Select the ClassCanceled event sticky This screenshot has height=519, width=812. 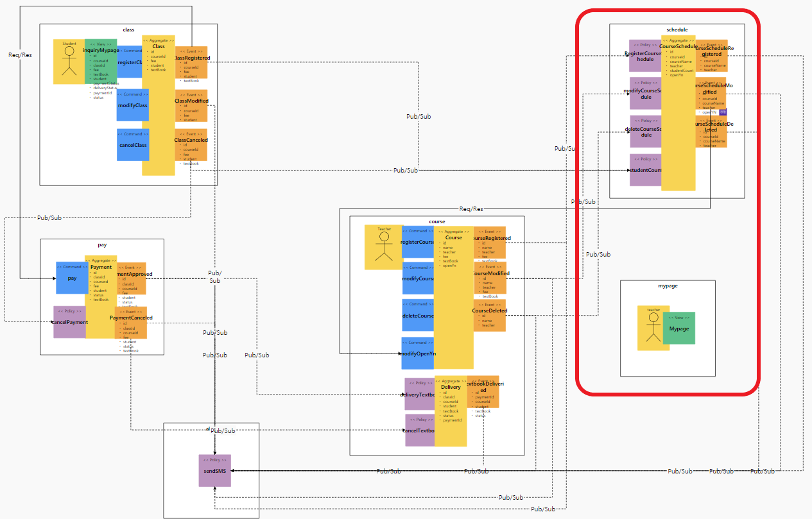[191, 145]
